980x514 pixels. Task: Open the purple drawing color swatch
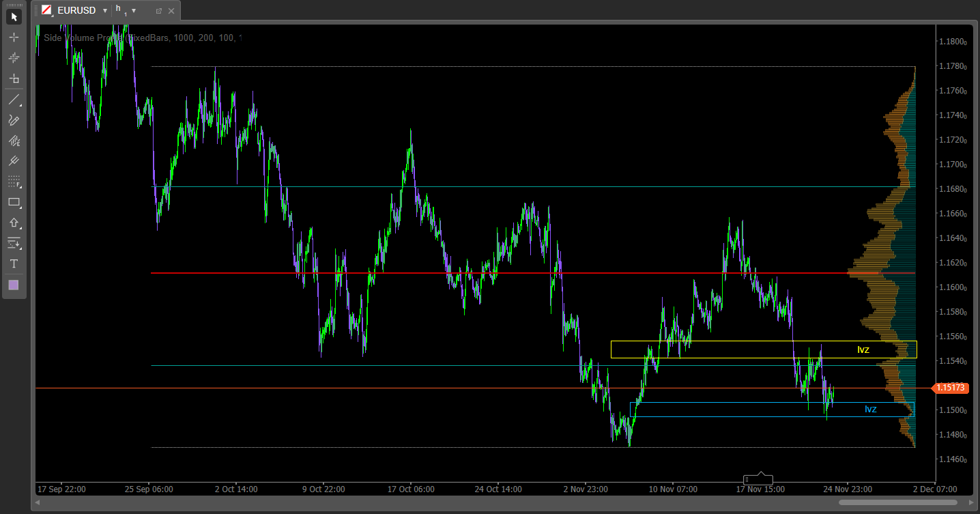(x=14, y=285)
